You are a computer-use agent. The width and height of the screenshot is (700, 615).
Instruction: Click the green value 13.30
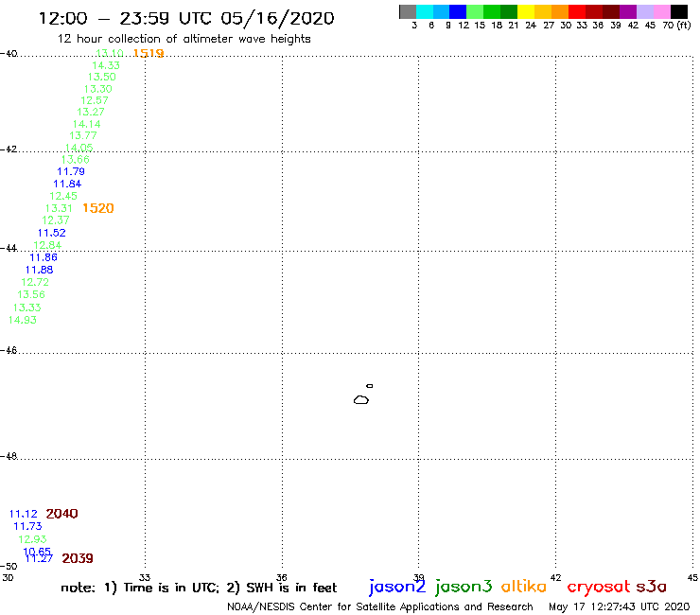(98, 89)
